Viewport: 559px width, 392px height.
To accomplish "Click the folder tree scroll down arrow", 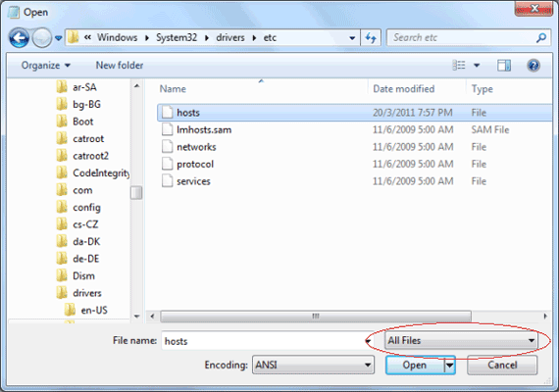I will 137,317.
